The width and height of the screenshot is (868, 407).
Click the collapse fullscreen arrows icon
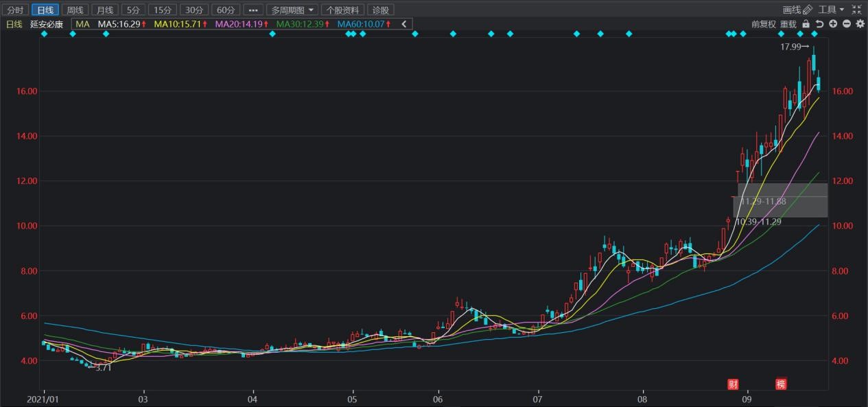(856, 10)
